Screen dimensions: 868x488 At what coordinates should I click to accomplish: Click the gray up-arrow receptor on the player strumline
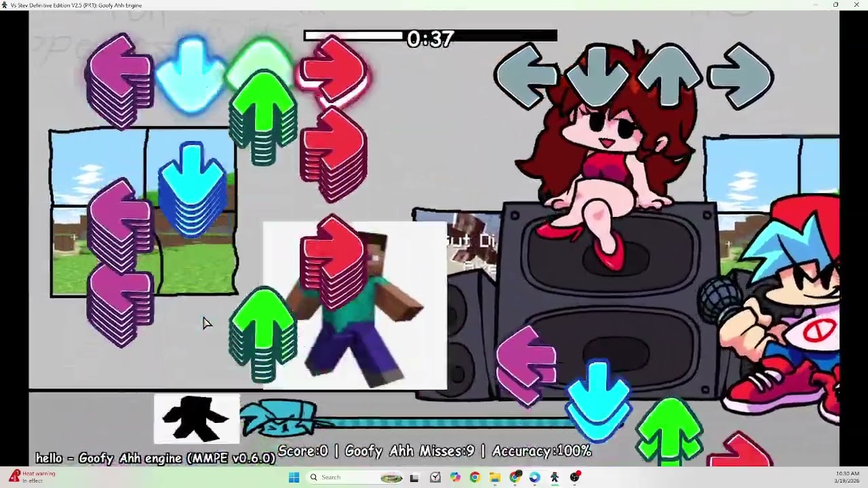pos(669,75)
